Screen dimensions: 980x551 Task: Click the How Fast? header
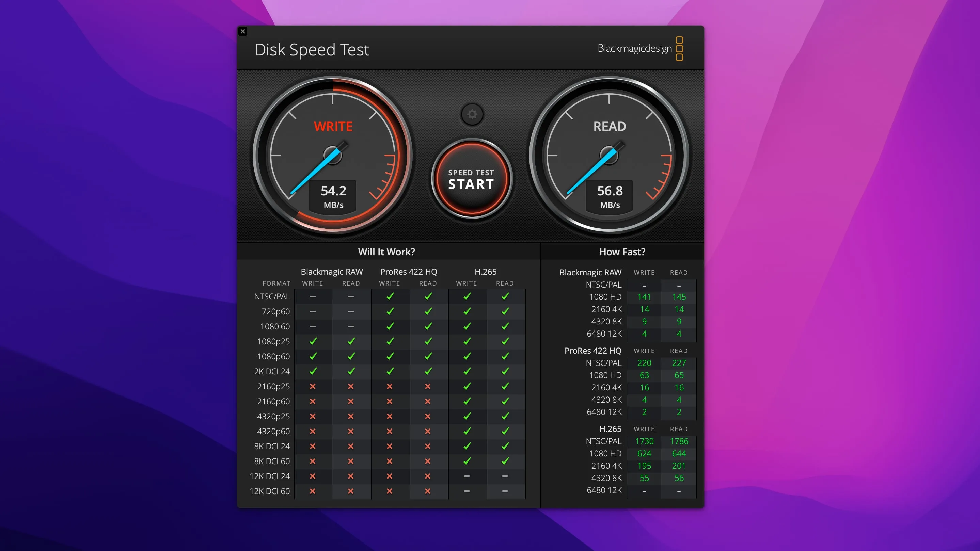[622, 252]
